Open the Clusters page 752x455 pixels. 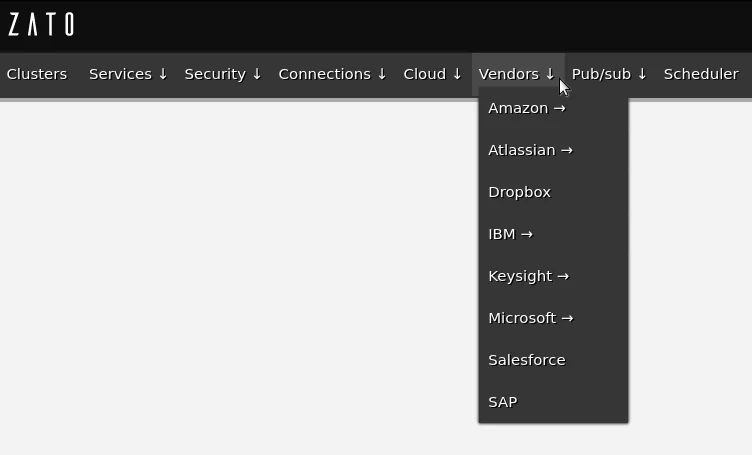pyautogui.click(x=37, y=74)
